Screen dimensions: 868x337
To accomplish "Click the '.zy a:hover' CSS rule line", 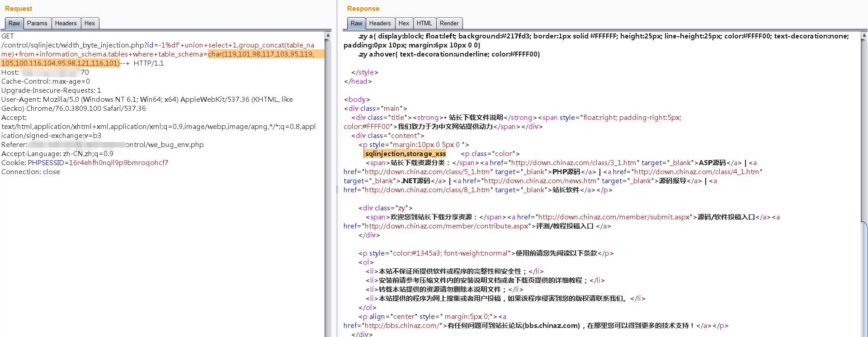I will (x=449, y=54).
